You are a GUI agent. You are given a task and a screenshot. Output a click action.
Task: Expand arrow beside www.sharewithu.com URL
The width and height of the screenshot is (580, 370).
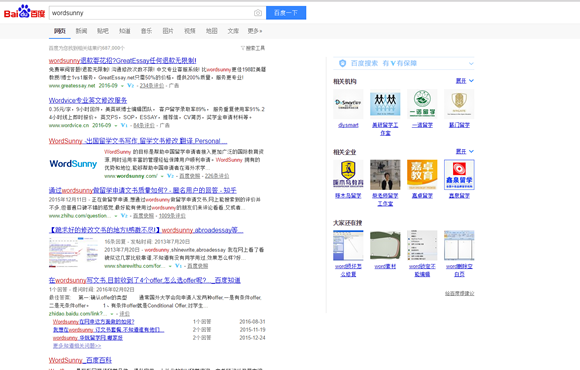coord(170,266)
